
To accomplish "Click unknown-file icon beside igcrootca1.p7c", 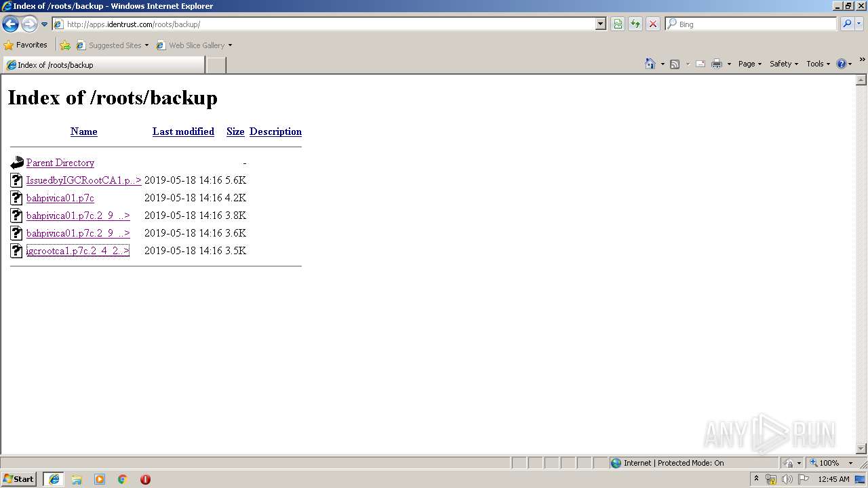I will tap(17, 251).
